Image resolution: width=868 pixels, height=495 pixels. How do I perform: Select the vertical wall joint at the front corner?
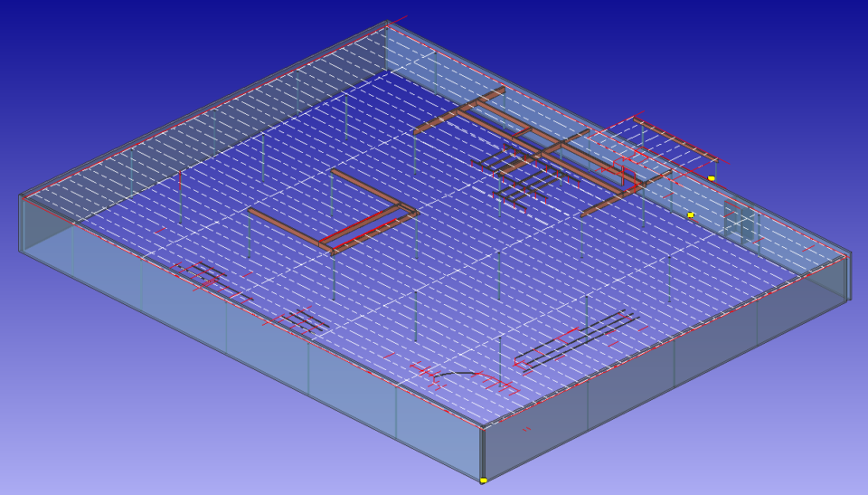[483, 451]
